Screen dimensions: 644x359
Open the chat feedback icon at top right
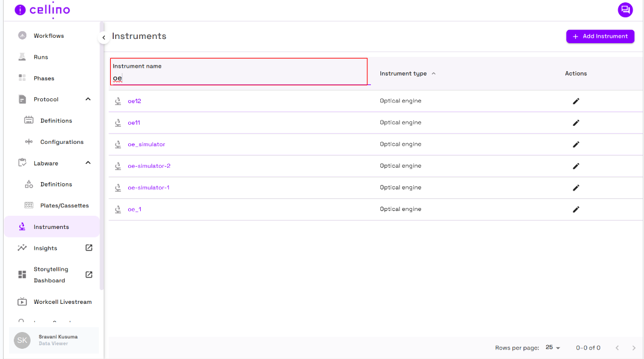point(625,10)
